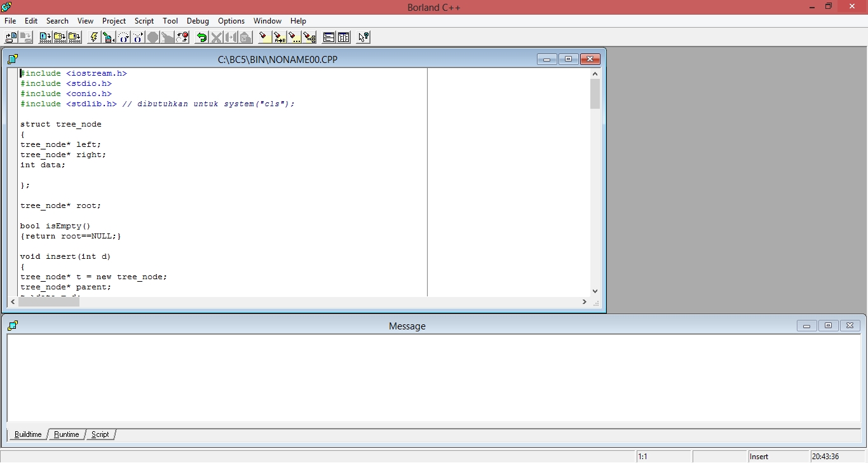
Task: Click the line 'bool isEmpty()'
Action: coord(56,226)
